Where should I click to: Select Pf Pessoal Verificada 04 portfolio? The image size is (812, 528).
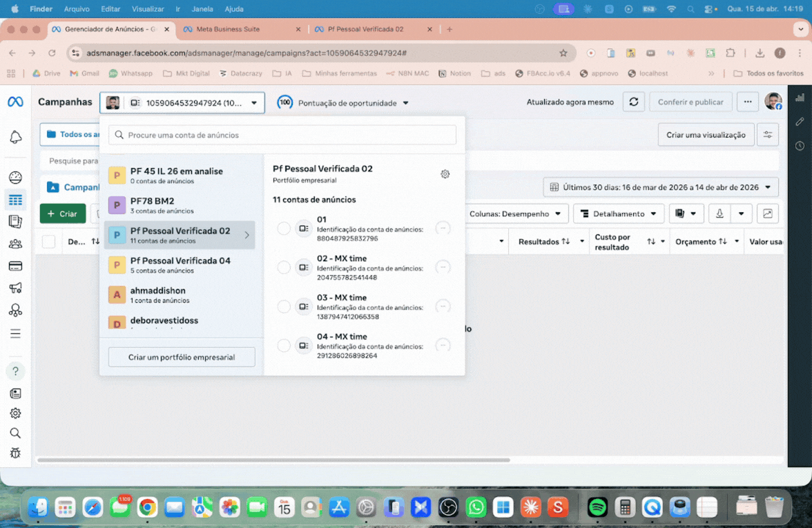(x=180, y=265)
